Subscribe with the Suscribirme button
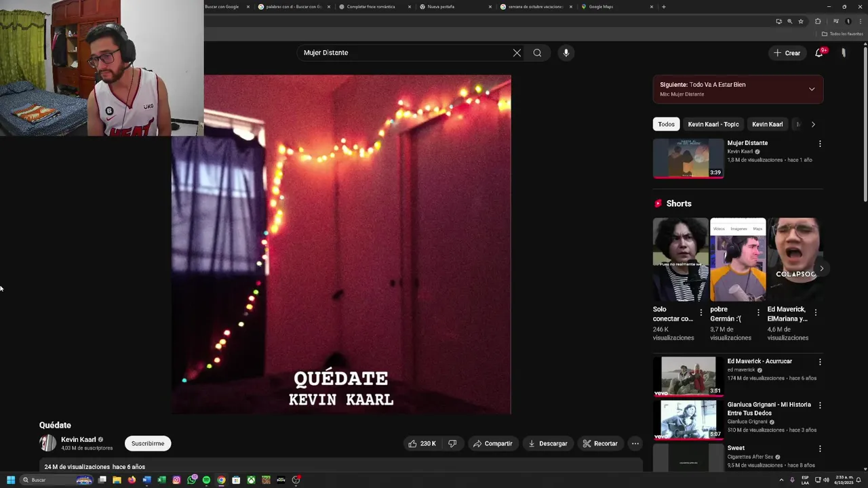This screenshot has width=868, height=488. click(148, 443)
